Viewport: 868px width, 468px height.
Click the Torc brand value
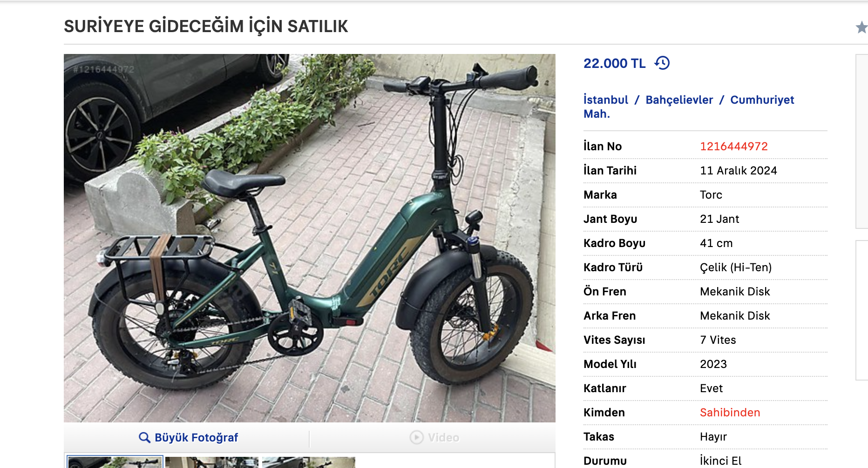click(711, 195)
